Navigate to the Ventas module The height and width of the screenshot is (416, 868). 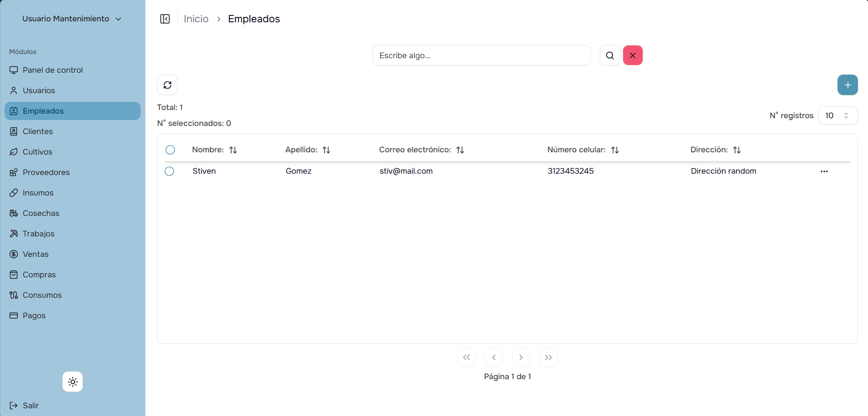click(x=36, y=254)
